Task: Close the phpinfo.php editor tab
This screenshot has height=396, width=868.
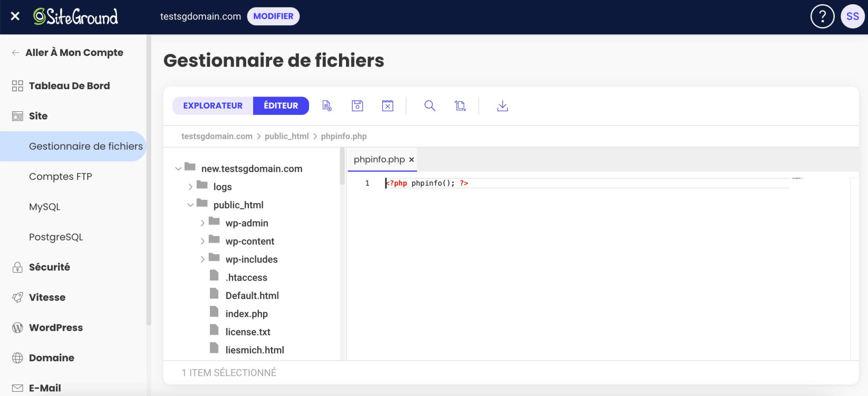Action: (411, 160)
